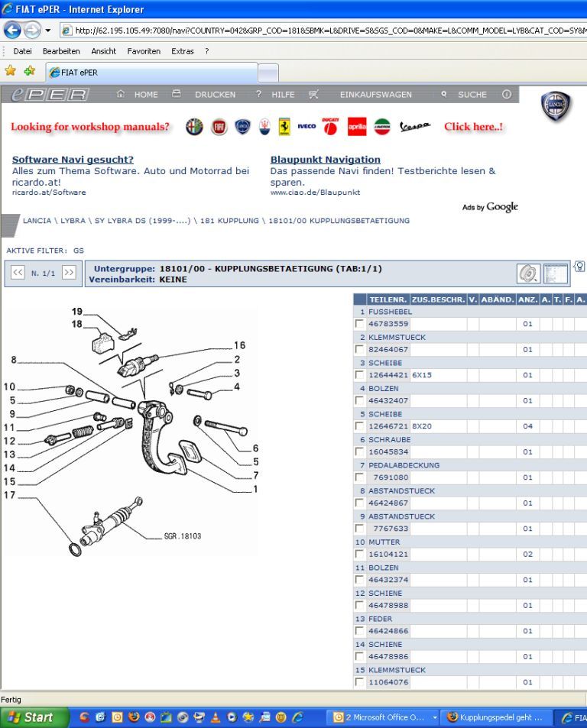Click SUCHE search link
Screen dimensions: 587x728
point(472,95)
